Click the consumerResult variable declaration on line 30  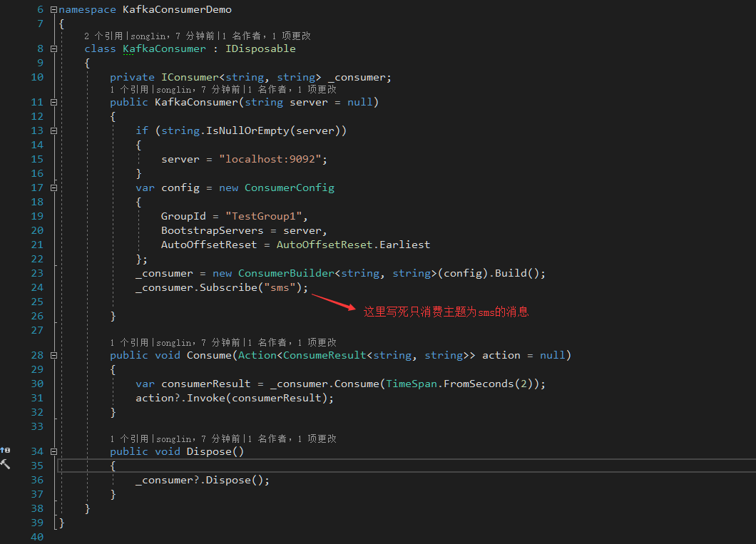206,384
